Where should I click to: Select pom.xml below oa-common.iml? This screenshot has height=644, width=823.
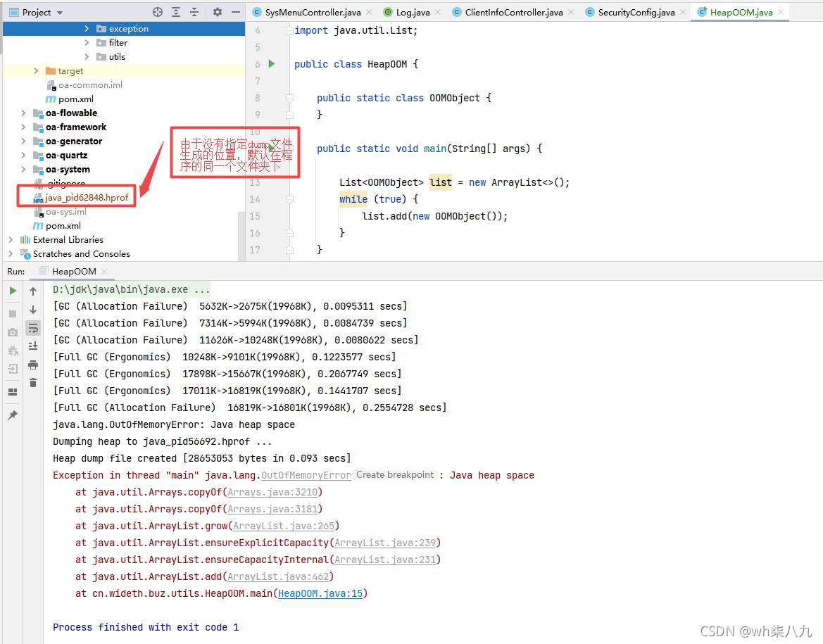tap(70, 99)
